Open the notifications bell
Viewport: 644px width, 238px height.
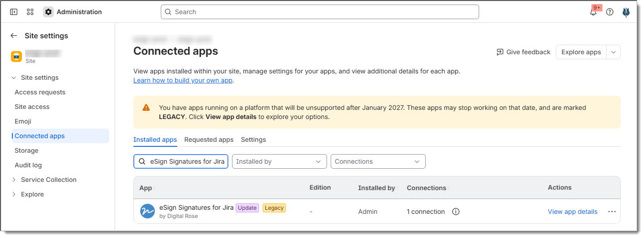593,12
